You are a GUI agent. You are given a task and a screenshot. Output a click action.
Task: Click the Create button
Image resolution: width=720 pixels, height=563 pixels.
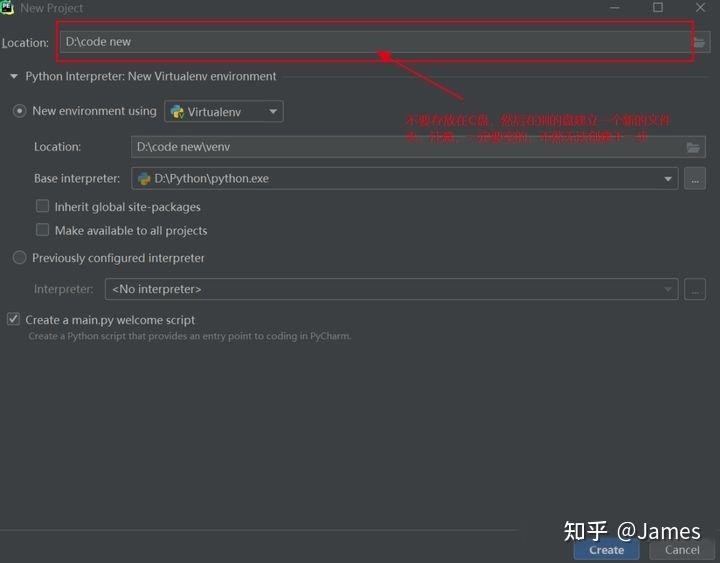click(606, 550)
